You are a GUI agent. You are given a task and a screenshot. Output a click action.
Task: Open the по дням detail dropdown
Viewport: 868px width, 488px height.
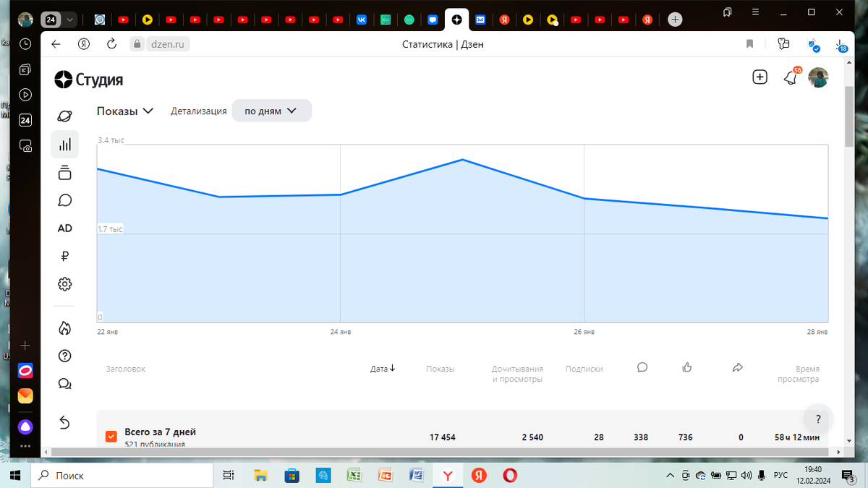[271, 111]
